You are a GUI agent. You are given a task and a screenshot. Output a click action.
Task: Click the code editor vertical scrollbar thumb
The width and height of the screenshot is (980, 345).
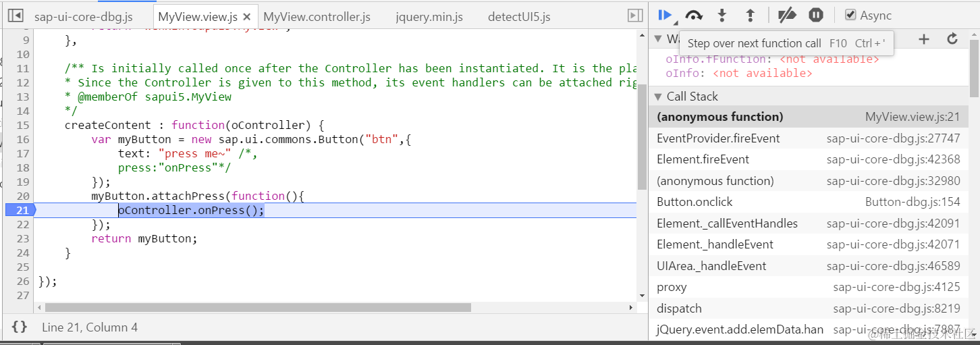point(643,137)
